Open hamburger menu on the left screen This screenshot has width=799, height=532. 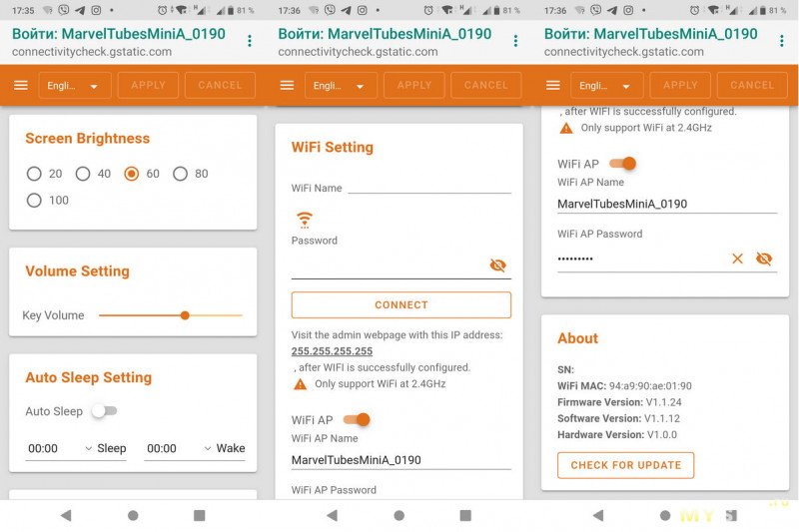[21, 85]
